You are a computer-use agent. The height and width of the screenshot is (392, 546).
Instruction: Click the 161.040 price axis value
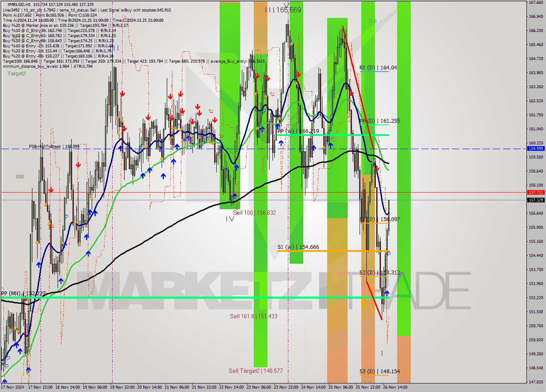[x=536, y=129]
